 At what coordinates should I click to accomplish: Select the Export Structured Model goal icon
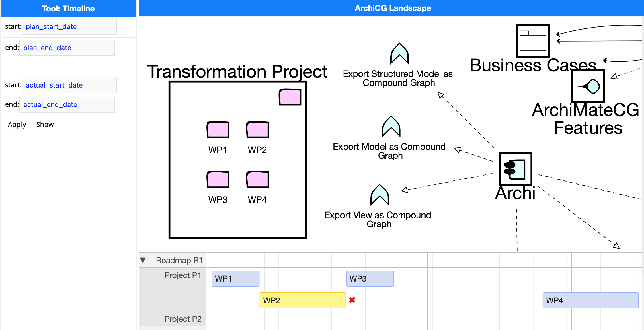[x=399, y=54]
